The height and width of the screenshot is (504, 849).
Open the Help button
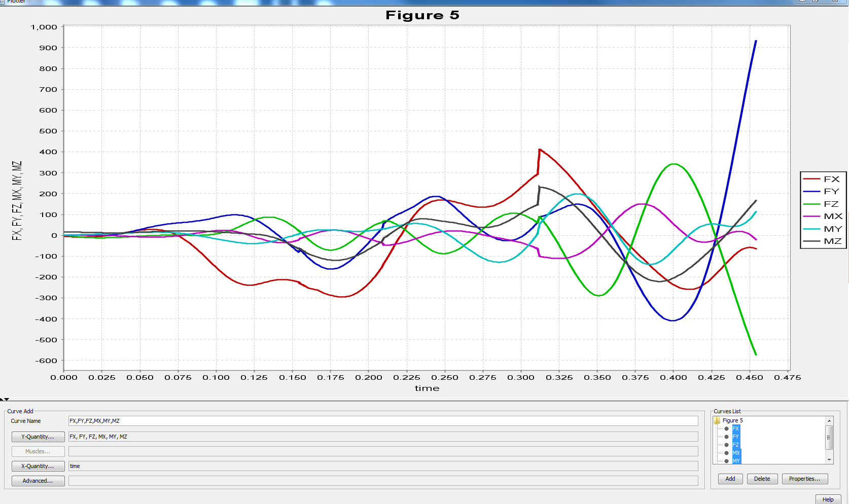(828, 499)
